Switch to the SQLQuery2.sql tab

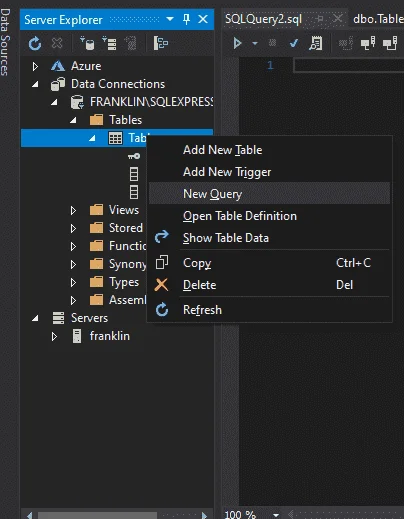(x=263, y=19)
